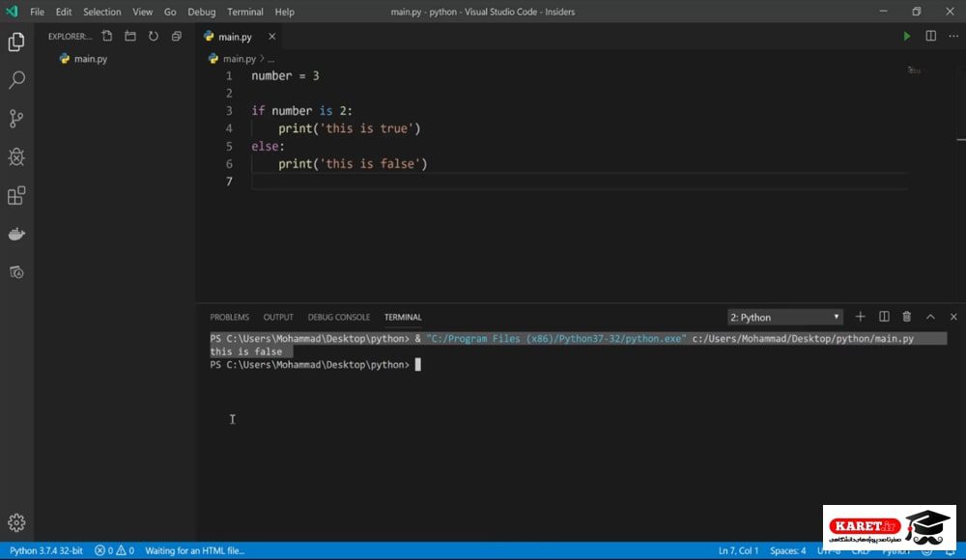Open the terminal selector dropdown '2: Python'
Screen dimensions: 966x560
784,318
